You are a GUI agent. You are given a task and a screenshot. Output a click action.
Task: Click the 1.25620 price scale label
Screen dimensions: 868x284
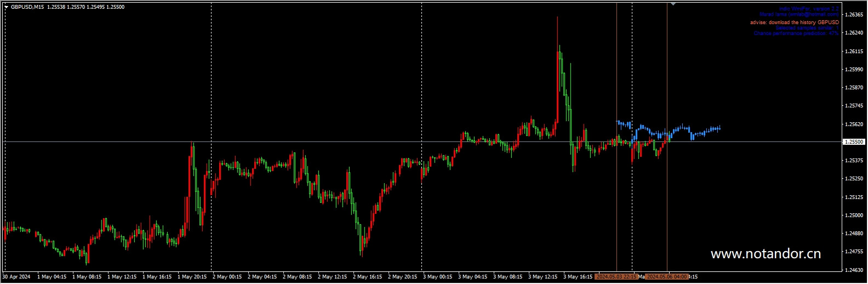(x=855, y=124)
